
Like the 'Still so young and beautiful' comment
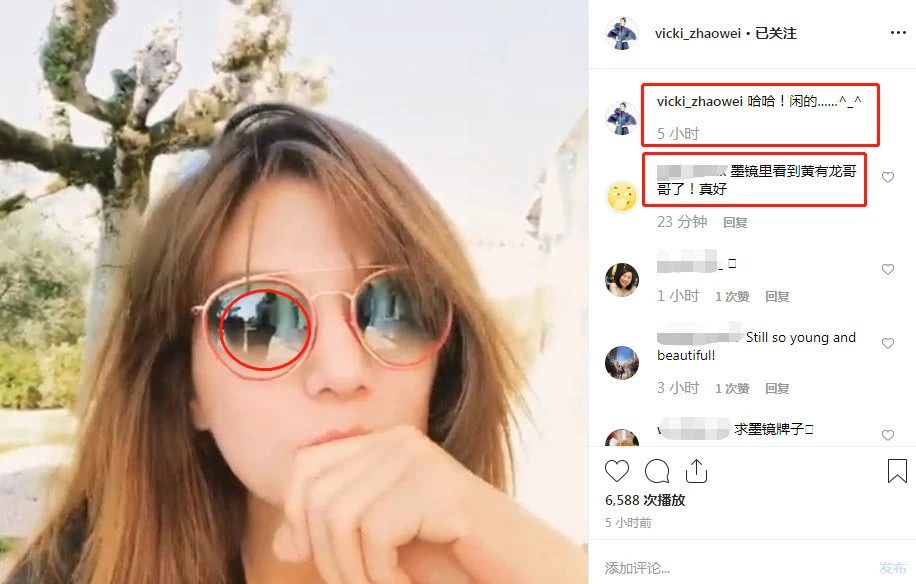(888, 343)
